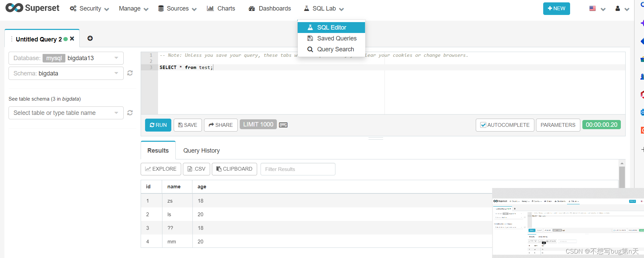Open the Manage menu
This screenshot has height=258, width=644.
(x=133, y=8)
